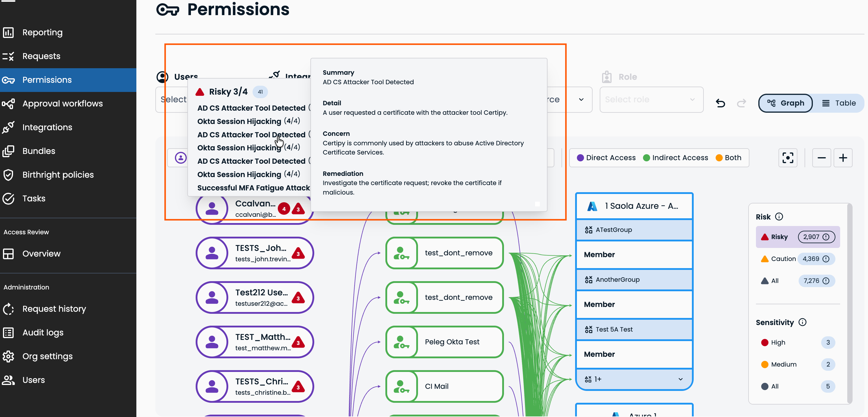Click the Indirect Access green legend dot
Image resolution: width=868 pixels, height=417 pixels.
point(646,158)
